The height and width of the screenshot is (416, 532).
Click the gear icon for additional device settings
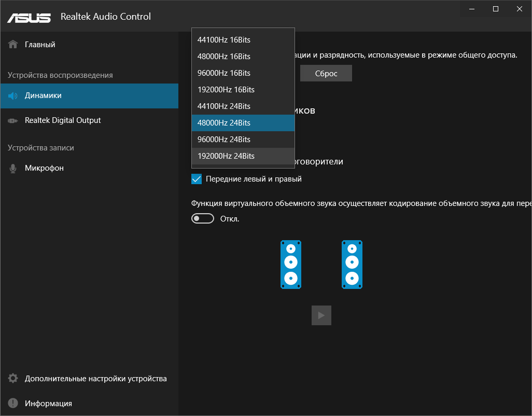click(x=13, y=379)
